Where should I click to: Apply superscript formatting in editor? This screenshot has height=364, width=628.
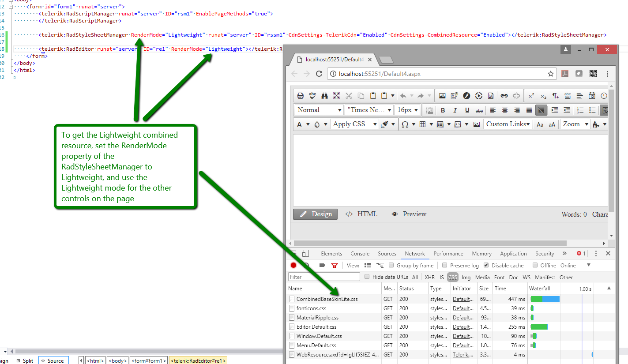coord(531,96)
